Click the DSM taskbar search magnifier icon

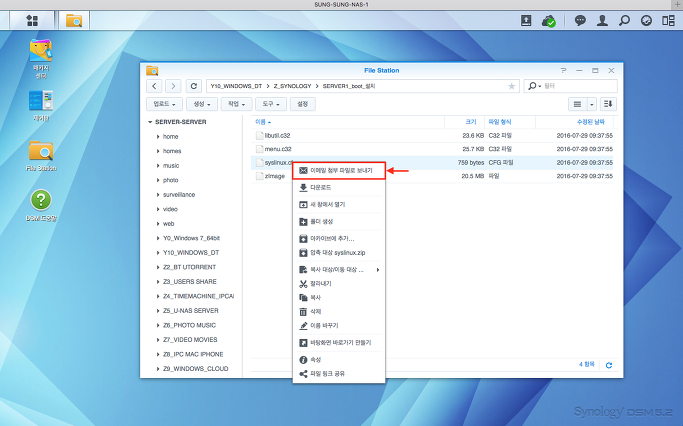pos(624,20)
